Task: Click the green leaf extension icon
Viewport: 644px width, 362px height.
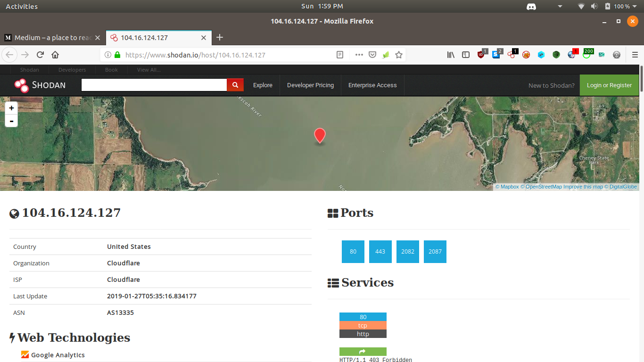Action: (386, 55)
